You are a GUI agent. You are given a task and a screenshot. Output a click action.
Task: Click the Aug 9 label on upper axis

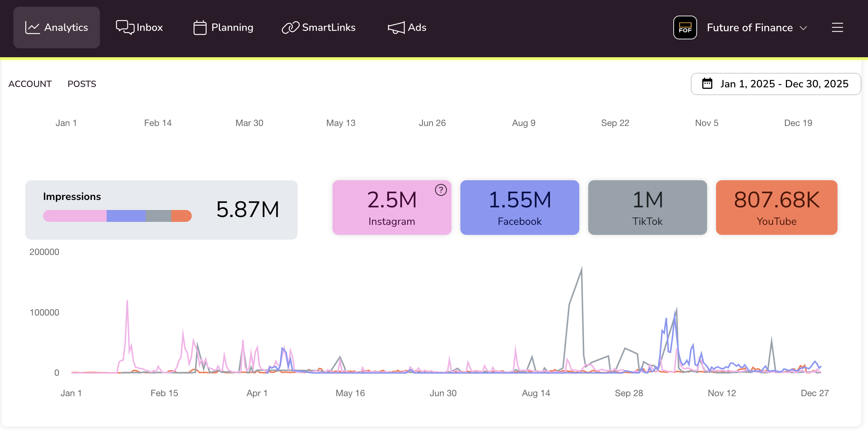coord(524,123)
